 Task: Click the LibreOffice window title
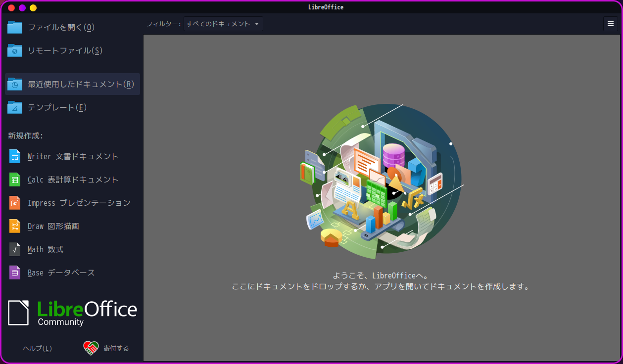click(326, 7)
